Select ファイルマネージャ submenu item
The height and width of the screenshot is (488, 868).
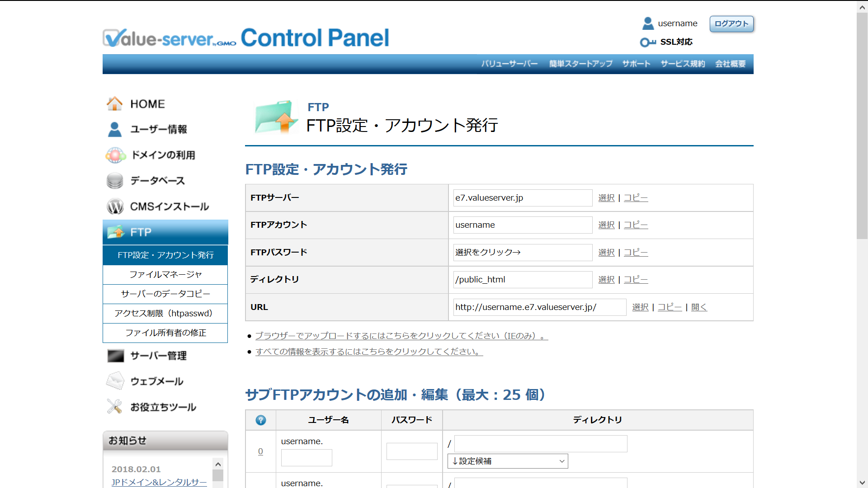[165, 275]
